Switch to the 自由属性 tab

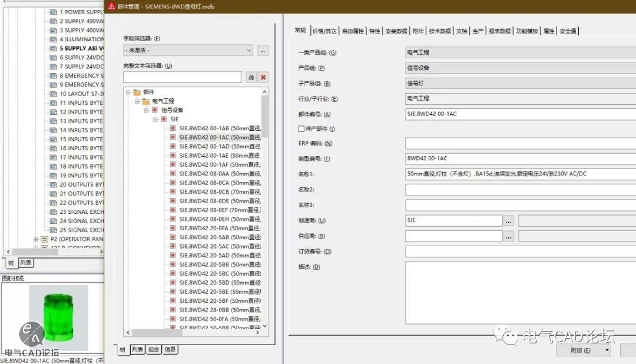pyautogui.click(x=353, y=31)
